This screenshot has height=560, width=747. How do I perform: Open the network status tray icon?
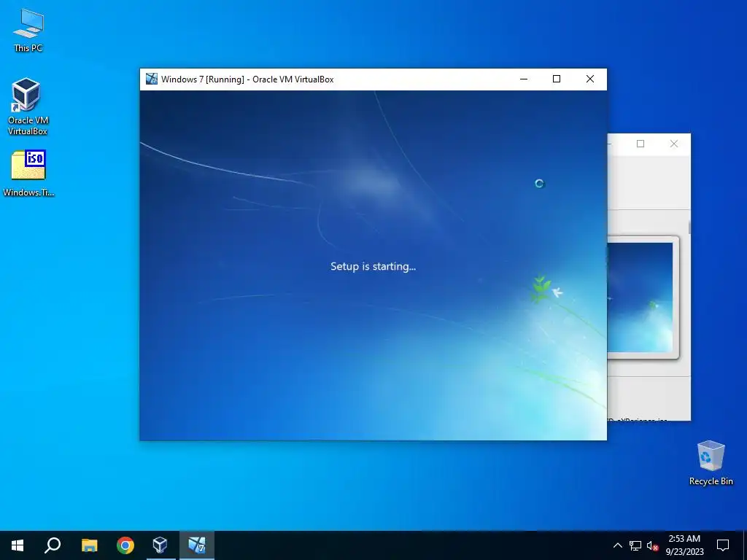click(635, 545)
